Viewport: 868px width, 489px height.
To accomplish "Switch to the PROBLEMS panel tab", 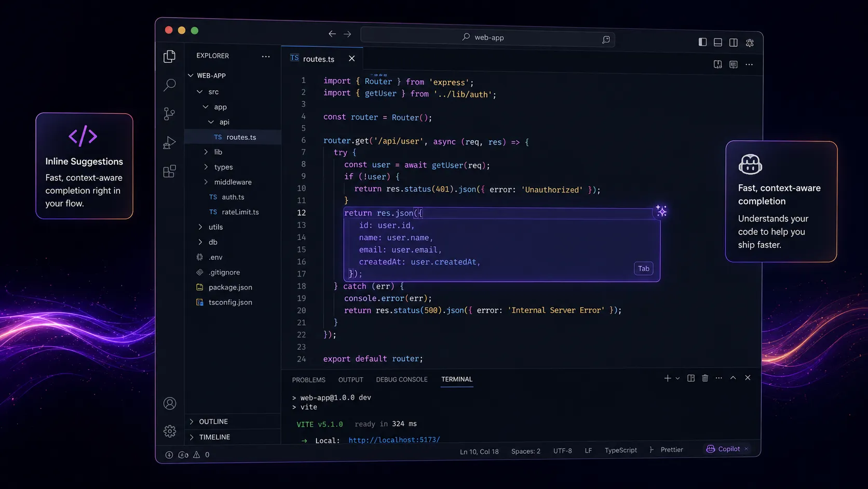I will 308,380.
